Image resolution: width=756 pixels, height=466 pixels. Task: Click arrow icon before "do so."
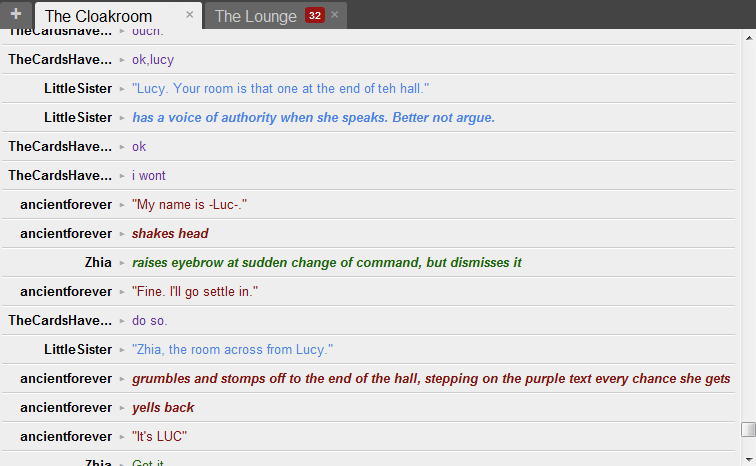tap(122, 321)
